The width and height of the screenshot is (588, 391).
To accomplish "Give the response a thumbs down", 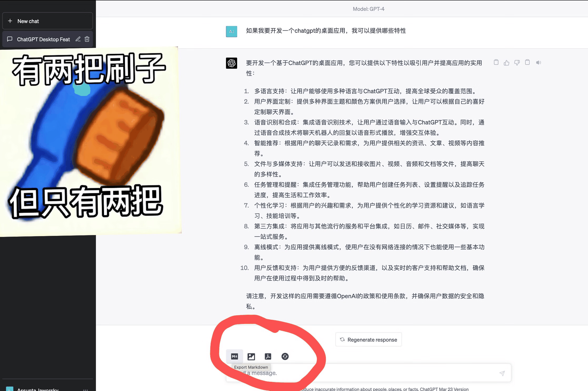I will tap(517, 63).
